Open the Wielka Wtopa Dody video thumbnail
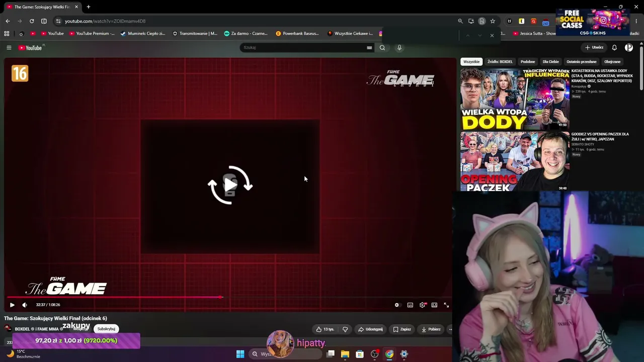644x362 pixels. pyautogui.click(x=515, y=99)
